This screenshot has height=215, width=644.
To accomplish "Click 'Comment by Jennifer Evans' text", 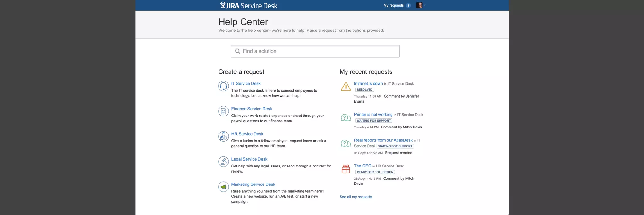I will pyautogui.click(x=386, y=99).
